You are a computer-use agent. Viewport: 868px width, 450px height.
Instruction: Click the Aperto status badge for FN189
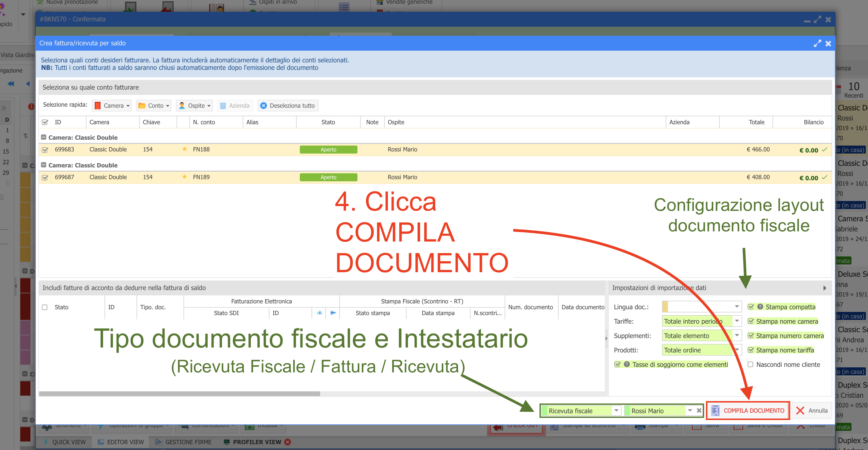[329, 178]
